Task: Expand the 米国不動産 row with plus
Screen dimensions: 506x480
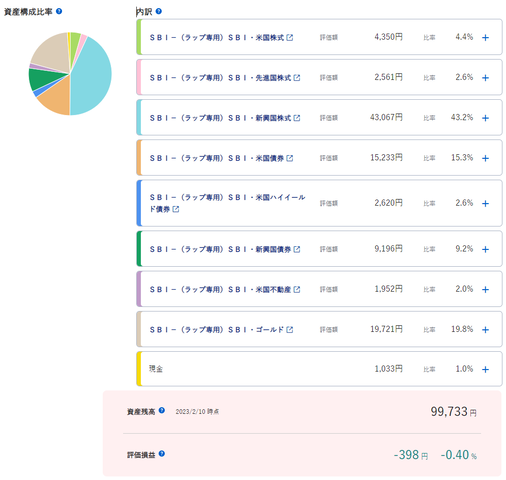Action: tap(485, 289)
